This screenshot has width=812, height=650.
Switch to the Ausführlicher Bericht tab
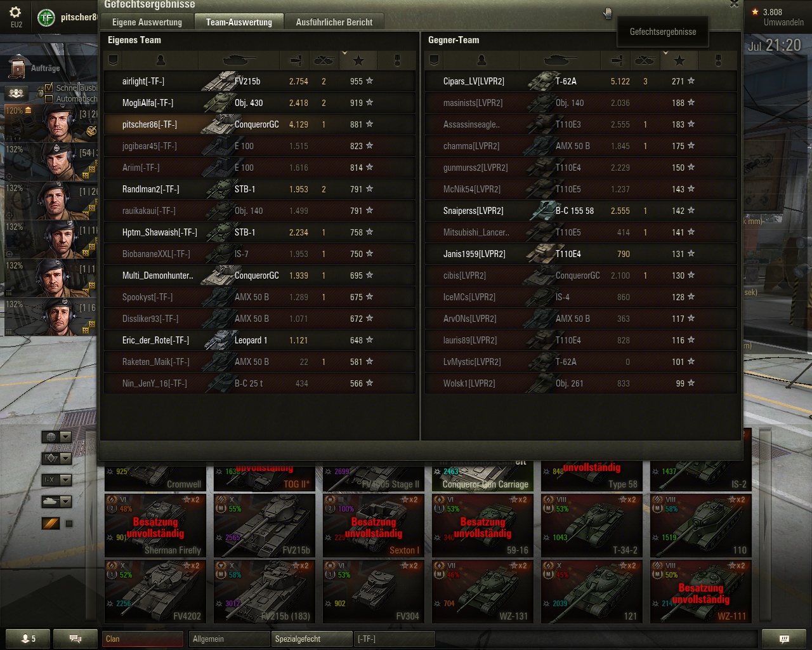(x=334, y=22)
